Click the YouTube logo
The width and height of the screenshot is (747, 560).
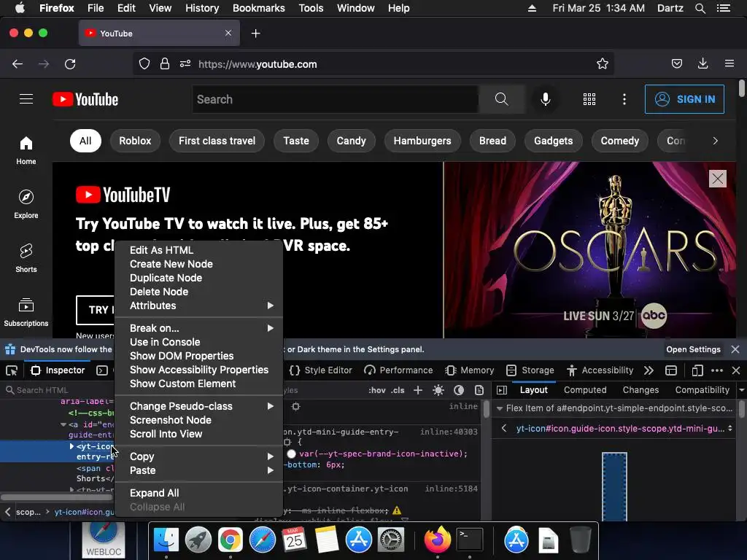click(x=85, y=99)
